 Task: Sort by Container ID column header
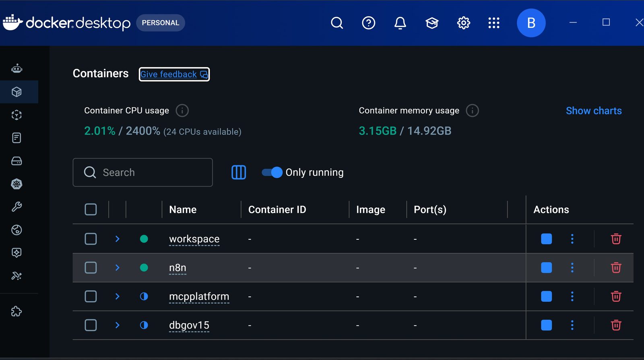277,210
